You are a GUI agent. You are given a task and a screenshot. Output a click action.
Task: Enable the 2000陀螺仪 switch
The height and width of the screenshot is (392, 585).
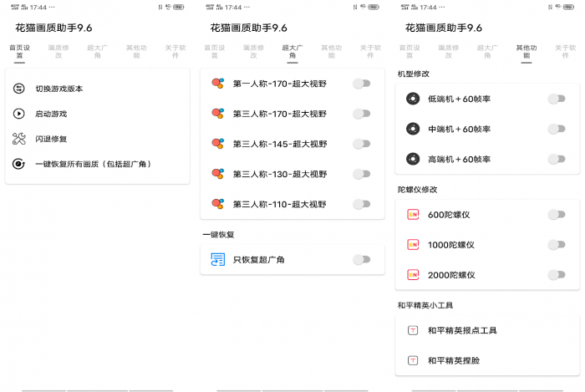(556, 275)
